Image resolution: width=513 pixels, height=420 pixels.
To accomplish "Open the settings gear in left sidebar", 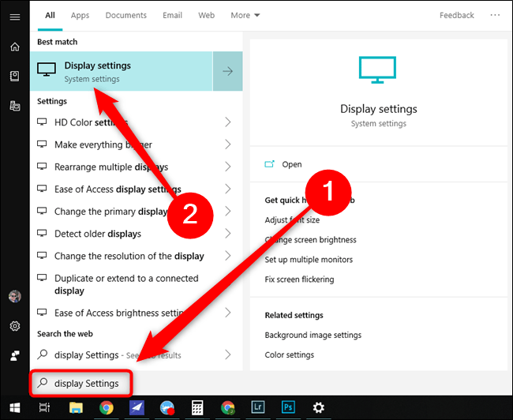I will tap(14, 326).
